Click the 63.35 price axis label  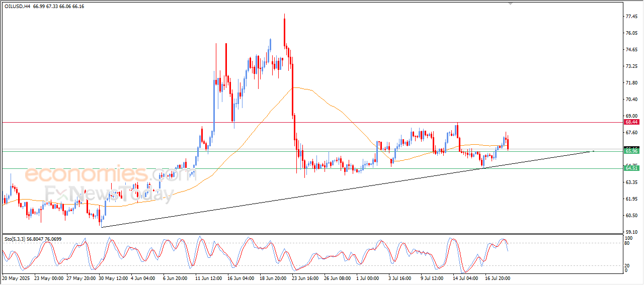tap(631, 182)
